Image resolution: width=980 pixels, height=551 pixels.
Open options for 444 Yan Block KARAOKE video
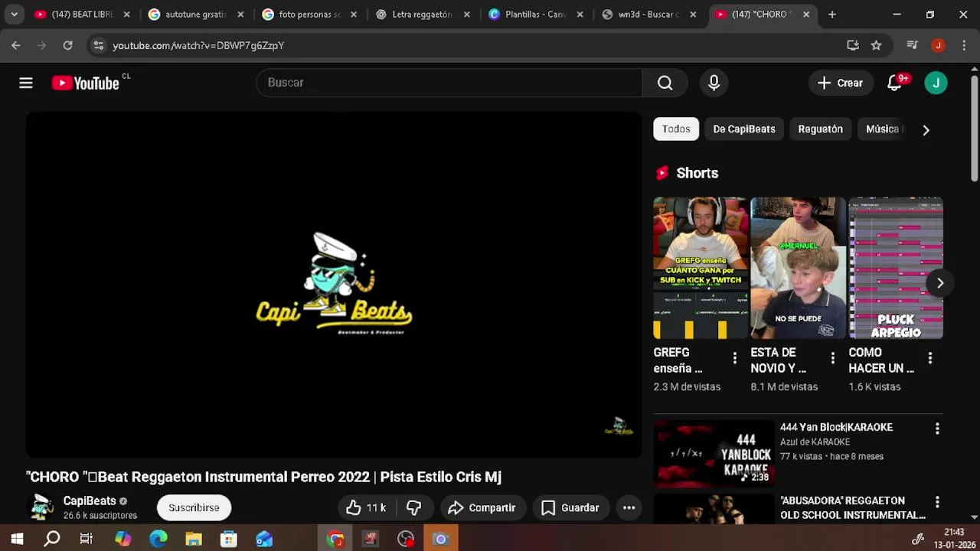coord(937,429)
